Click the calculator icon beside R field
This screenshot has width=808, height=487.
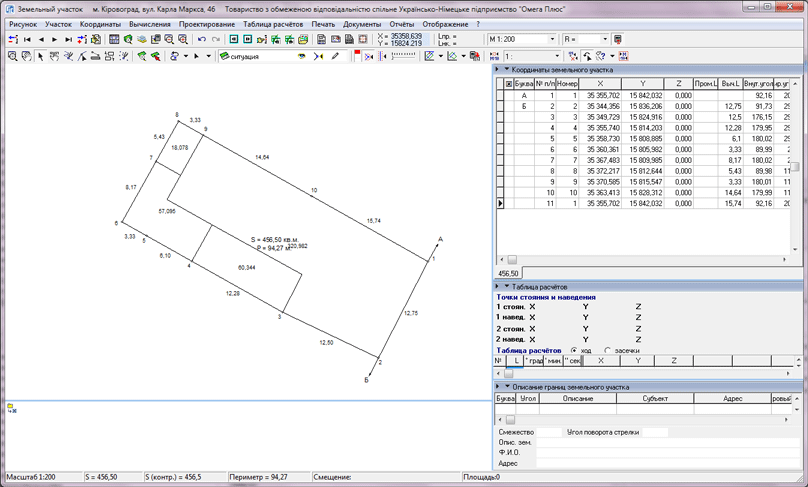[617, 40]
